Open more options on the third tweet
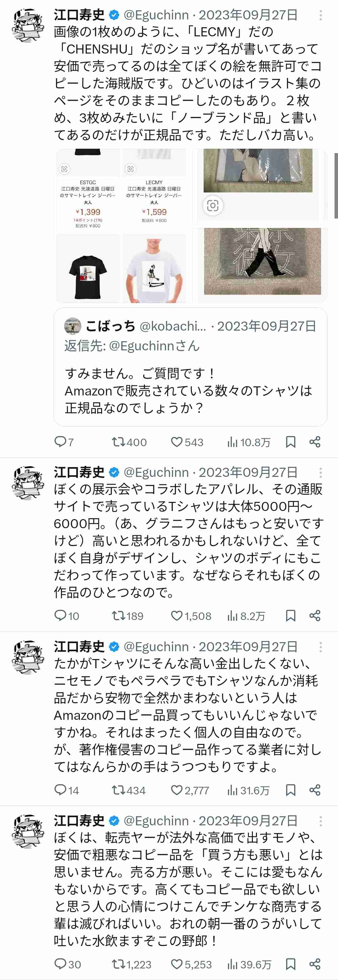Viewport: 338px width, 980px height. [320, 647]
